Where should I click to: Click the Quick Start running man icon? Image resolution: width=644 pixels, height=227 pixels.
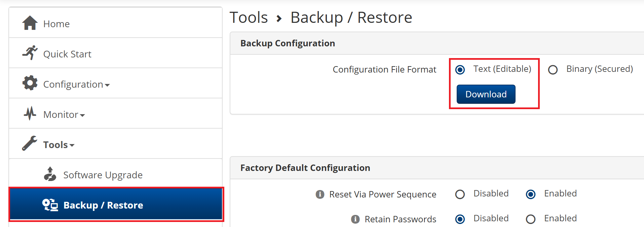30,53
